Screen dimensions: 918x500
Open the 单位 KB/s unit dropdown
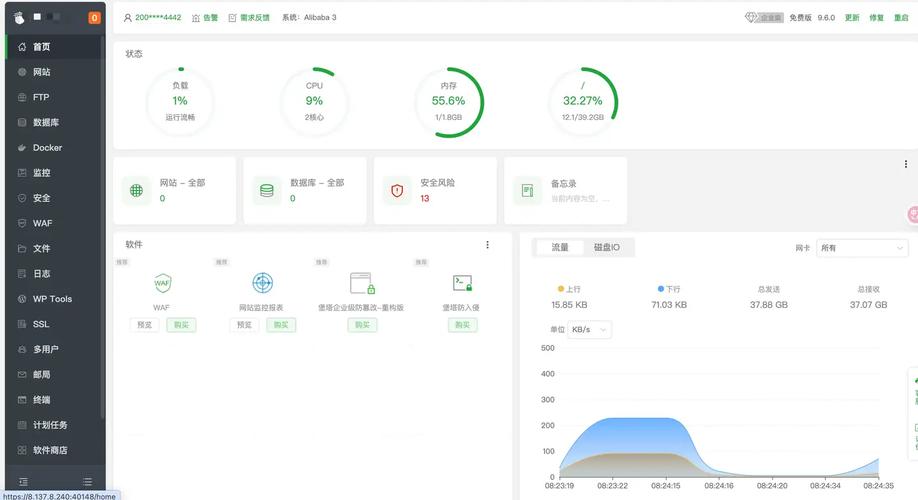pos(589,330)
